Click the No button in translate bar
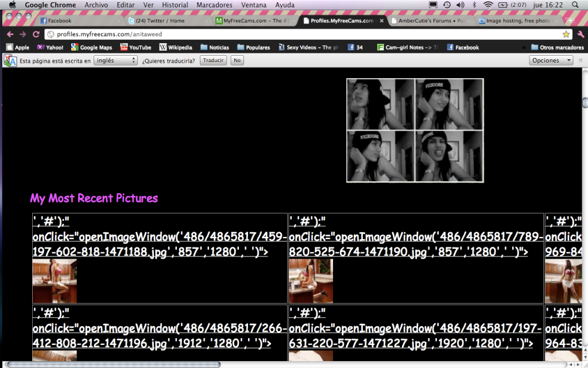588x368 pixels. coord(237,60)
